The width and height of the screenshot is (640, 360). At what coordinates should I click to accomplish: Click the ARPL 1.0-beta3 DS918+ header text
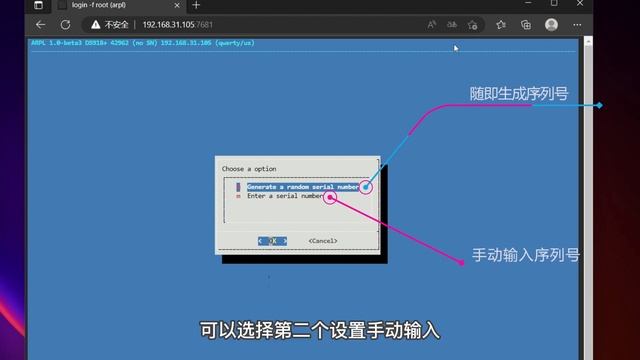[x=142, y=43]
